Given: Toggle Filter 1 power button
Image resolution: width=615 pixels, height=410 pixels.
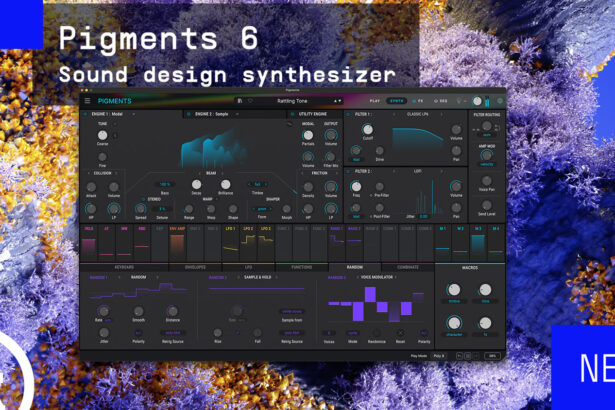Looking at the screenshot, I should point(348,114).
